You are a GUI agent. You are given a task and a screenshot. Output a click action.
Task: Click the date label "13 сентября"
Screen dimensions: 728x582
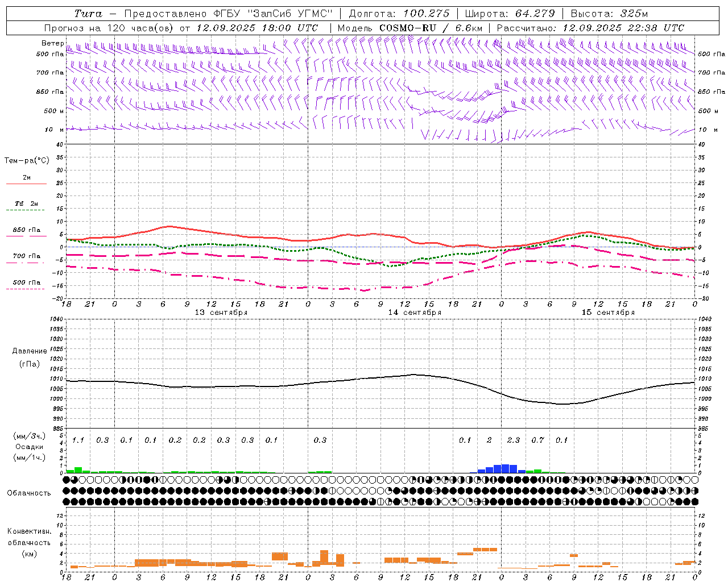(221, 313)
